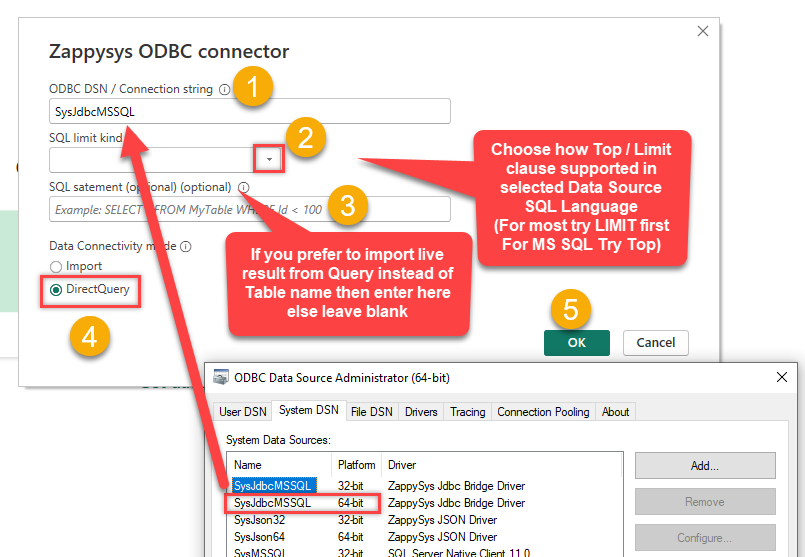This screenshot has width=805, height=557.
Task: Click the Configure... button
Action: coord(705,537)
